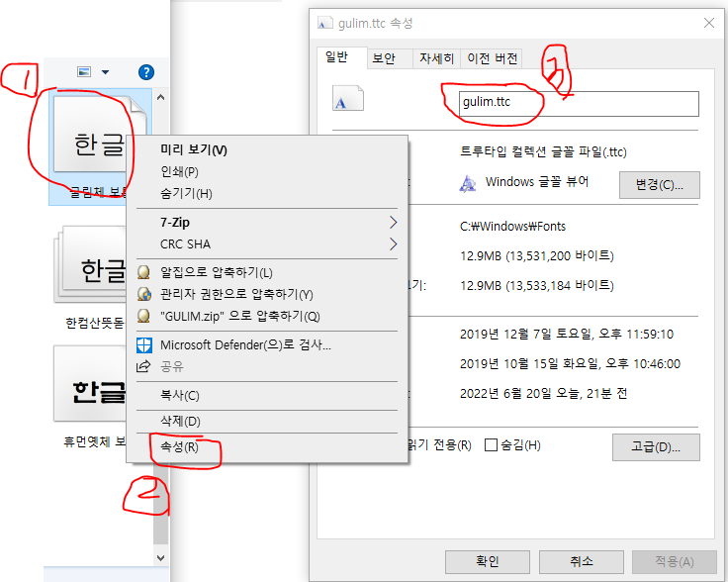The height and width of the screenshot is (582, 728).
Task: Click the 2019년 12월 7일 date text
Action: point(567,335)
